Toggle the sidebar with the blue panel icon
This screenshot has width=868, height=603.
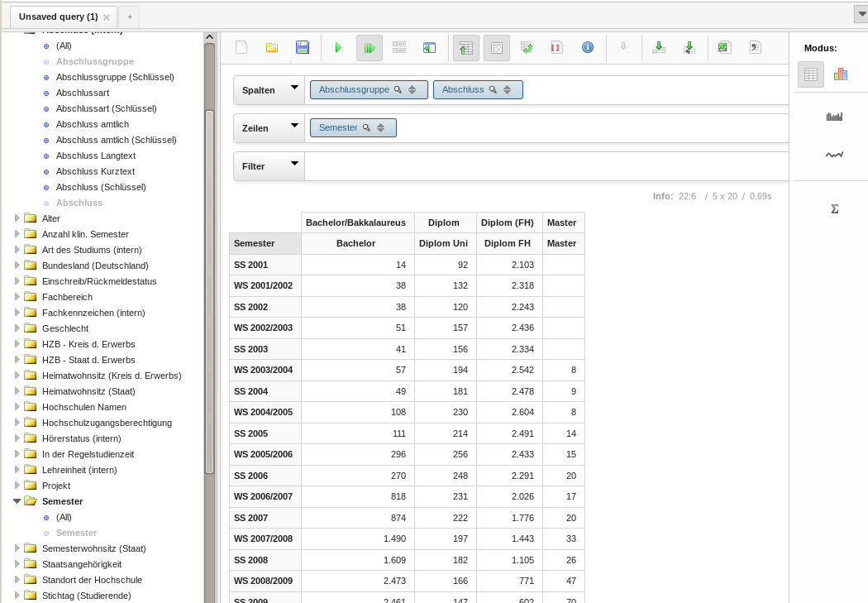430,48
